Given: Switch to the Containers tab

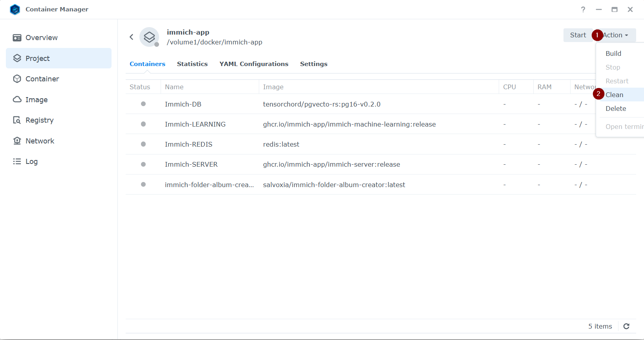Looking at the screenshot, I should [148, 64].
